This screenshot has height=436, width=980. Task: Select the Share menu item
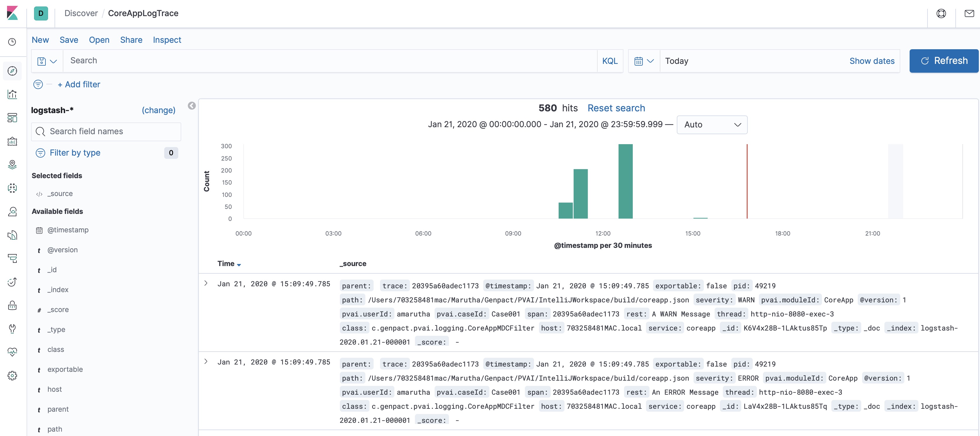131,39
